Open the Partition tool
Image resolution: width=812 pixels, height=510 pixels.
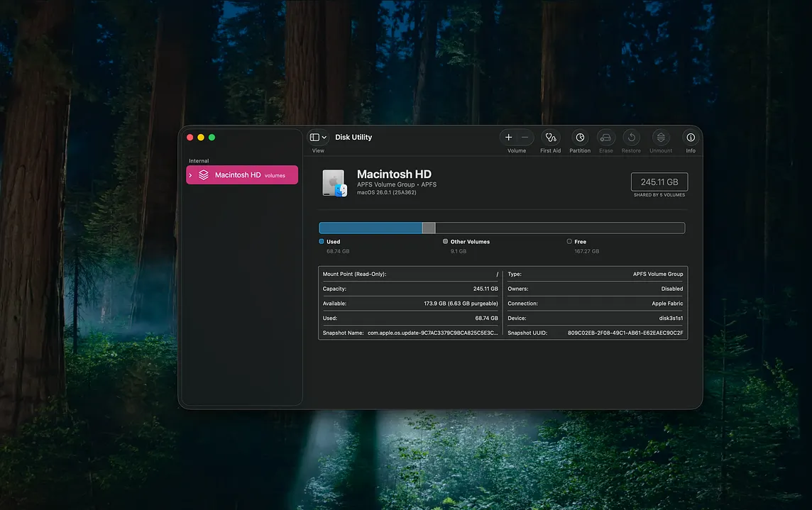click(x=580, y=137)
